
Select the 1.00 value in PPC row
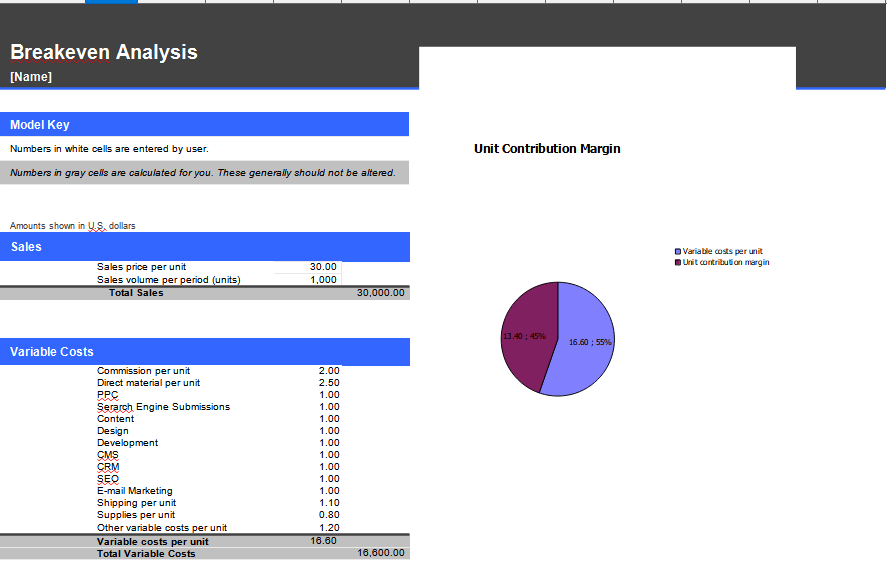coord(329,394)
